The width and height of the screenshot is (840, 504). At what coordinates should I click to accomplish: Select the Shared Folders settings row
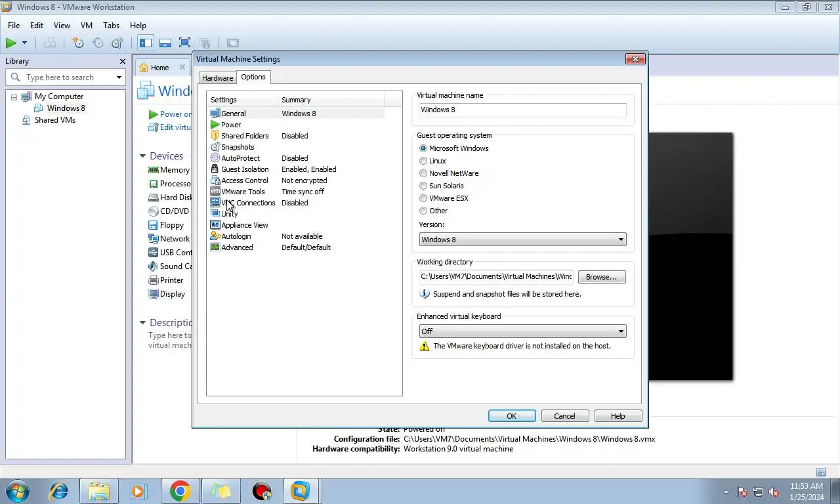[x=297, y=136]
